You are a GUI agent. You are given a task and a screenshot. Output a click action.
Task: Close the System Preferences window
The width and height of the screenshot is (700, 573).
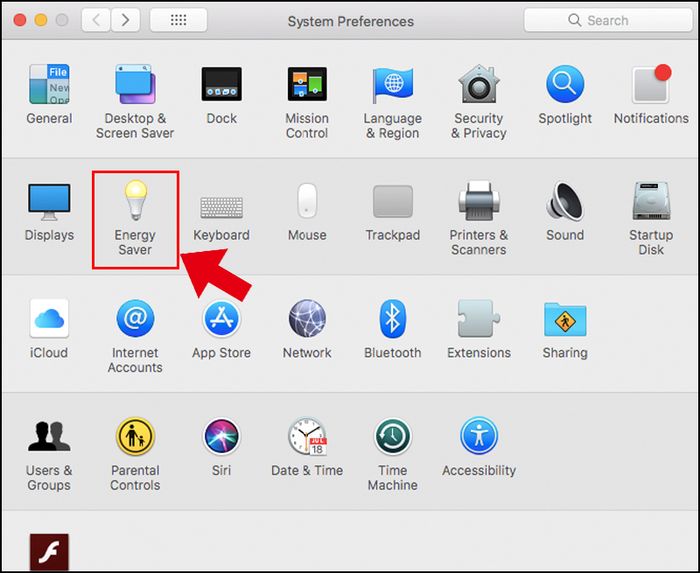20,20
